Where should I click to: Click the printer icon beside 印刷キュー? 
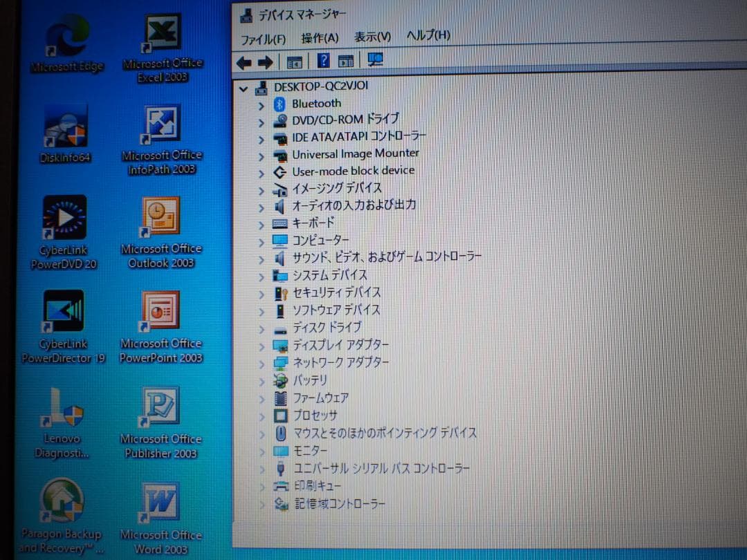281,486
